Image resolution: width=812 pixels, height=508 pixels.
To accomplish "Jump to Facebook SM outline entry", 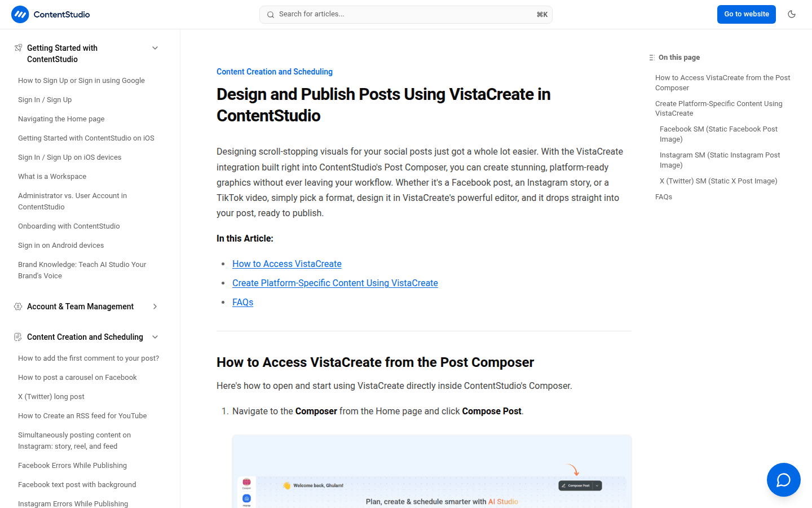I will click(x=718, y=134).
